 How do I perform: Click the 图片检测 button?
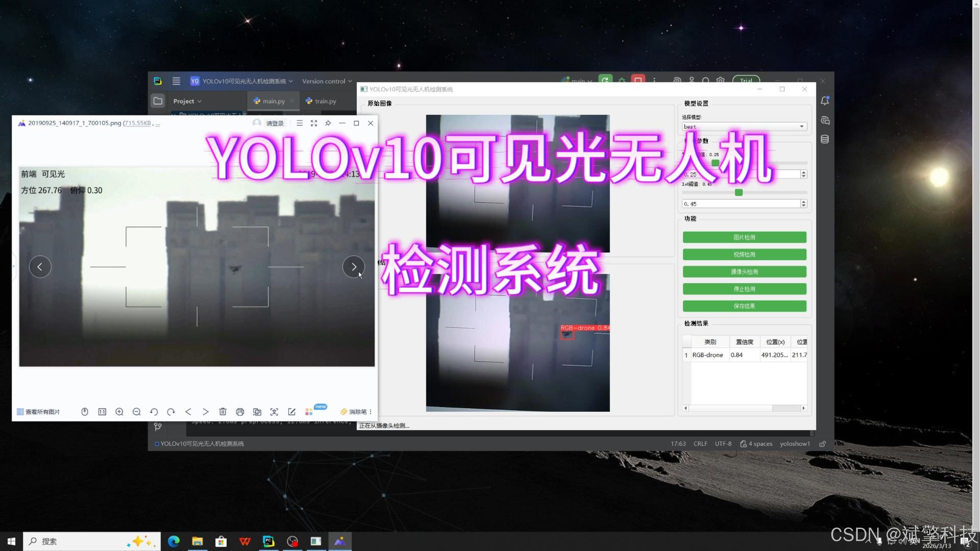click(744, 237)
